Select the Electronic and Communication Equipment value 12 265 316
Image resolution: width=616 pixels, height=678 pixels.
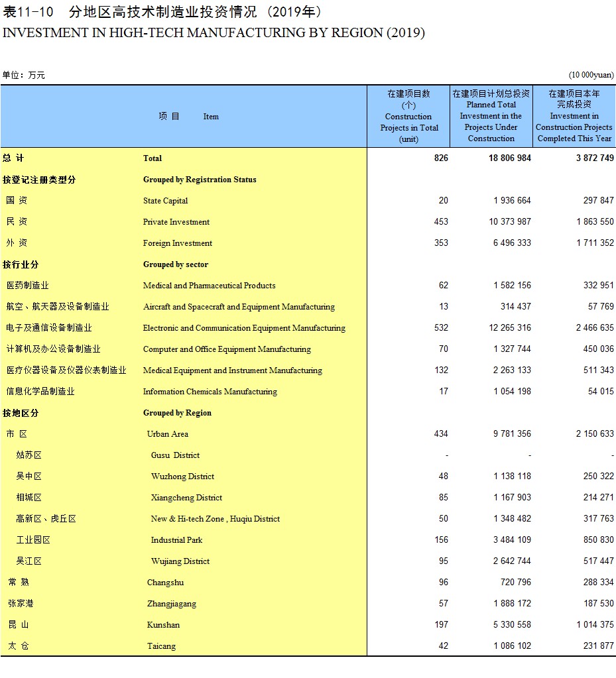point(510,328)
